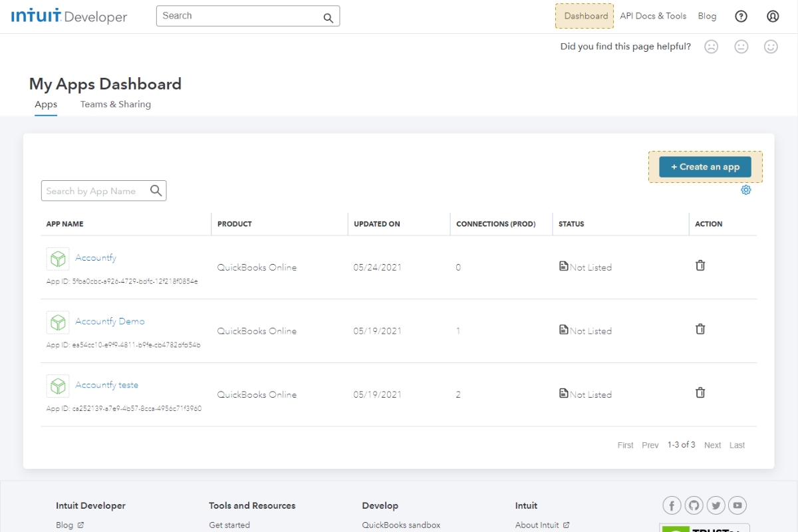This screenshot has width=798, height=532.
Task: Open the help question mark icon
Action: pos(741,16)
